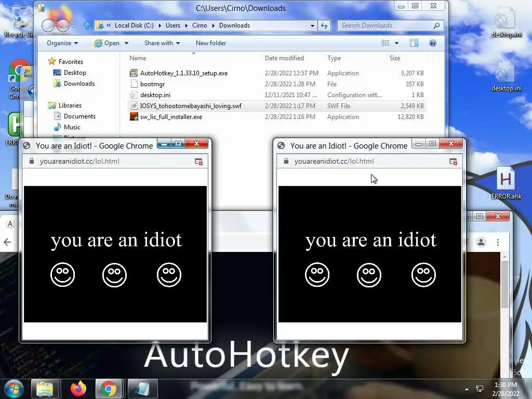
Task: Click the Explorer help icon
Action: (x=433, y=43)
